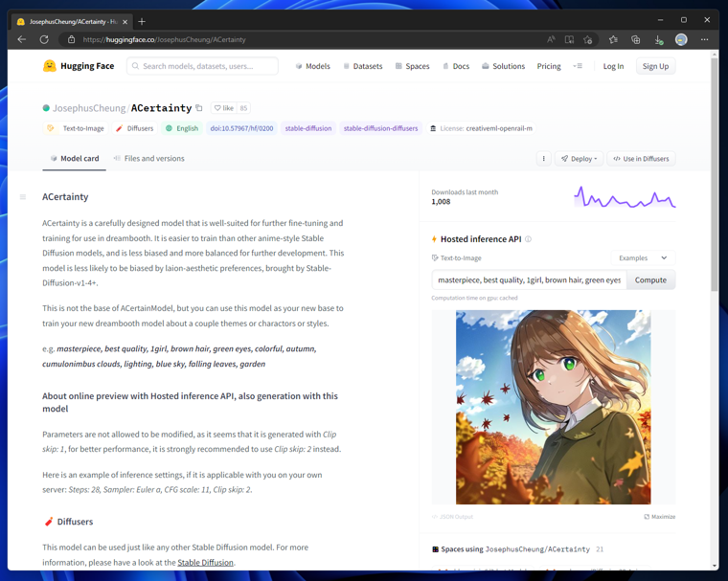Open the Examples dropdown
Viewport: 728px width, 581px height.
point(643,258)
